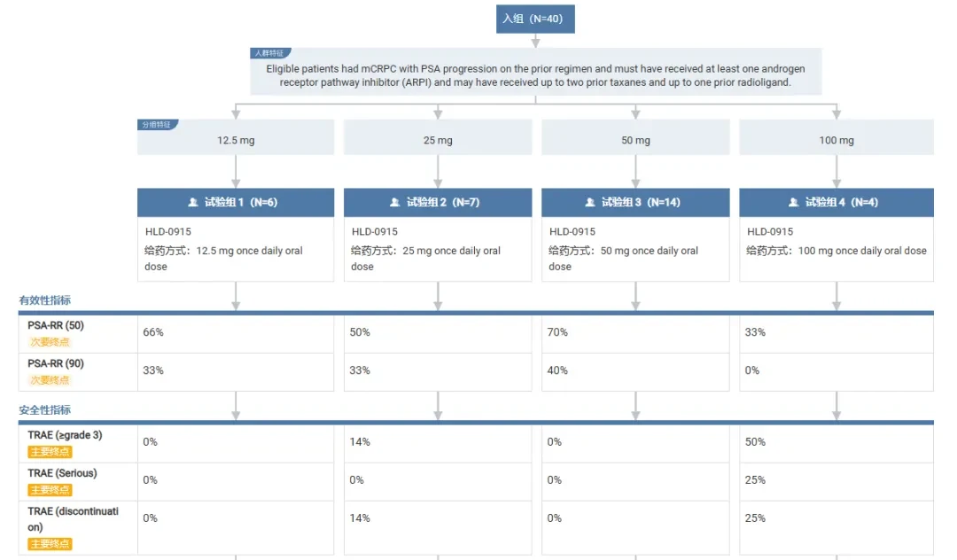957x560 pixels.
Task: Click the TRAE (discontinuation) row label
Action: pos(73,519)
